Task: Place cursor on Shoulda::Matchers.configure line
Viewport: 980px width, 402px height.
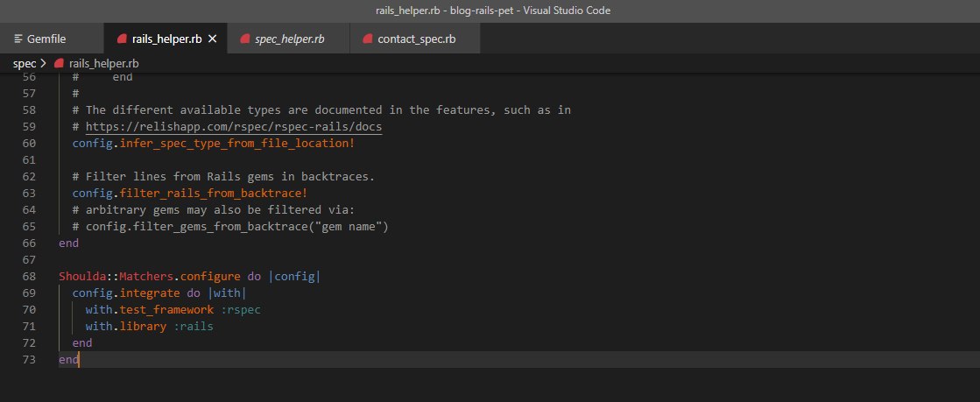Action: (x=189, y=276)
